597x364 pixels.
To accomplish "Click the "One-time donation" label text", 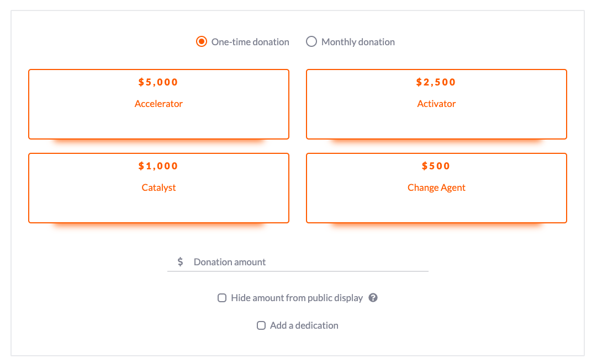I will 250,42.
